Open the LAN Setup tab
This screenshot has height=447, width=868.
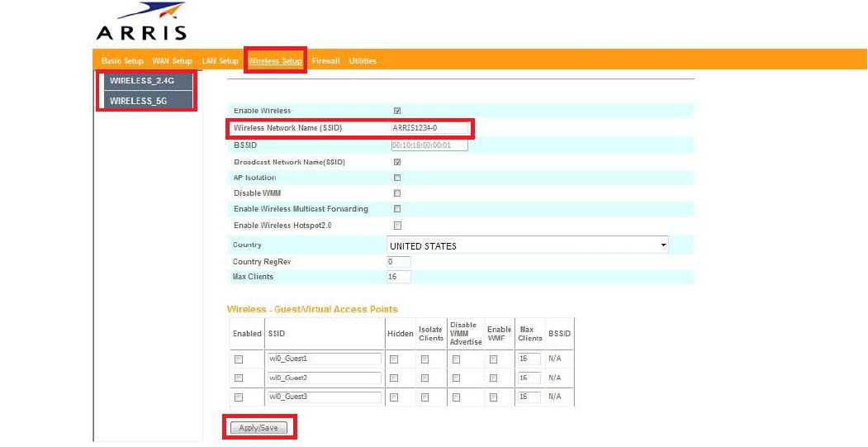[x=220, y=61]
